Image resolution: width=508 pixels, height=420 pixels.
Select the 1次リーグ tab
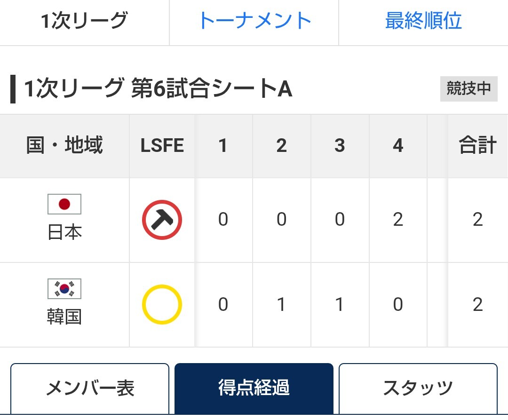(84, 22)
